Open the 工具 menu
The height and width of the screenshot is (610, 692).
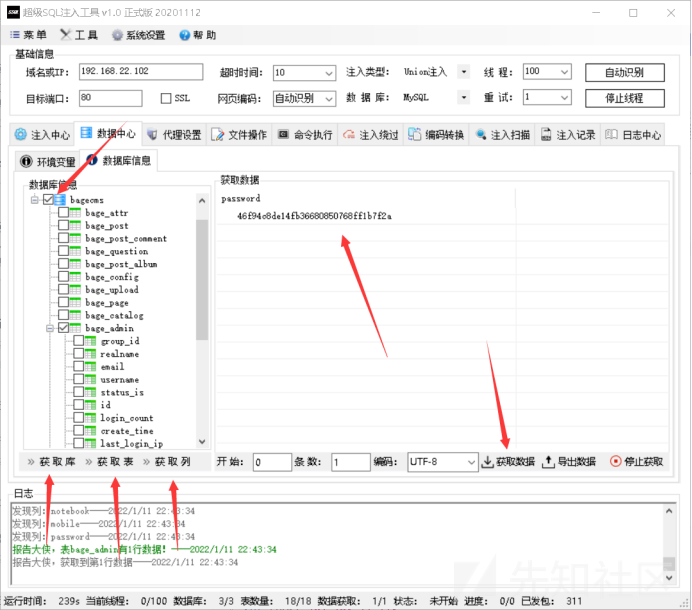tap(79, 35)
